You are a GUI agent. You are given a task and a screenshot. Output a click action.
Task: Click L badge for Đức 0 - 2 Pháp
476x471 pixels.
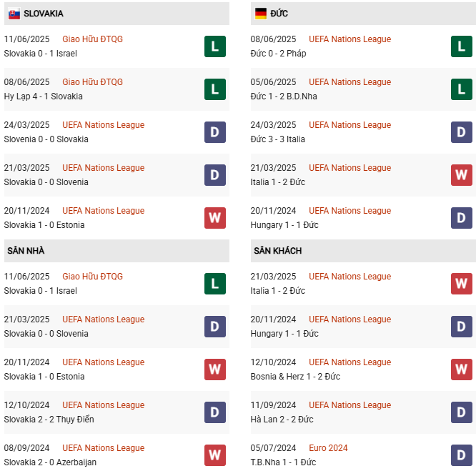click(x=462, y=46)
